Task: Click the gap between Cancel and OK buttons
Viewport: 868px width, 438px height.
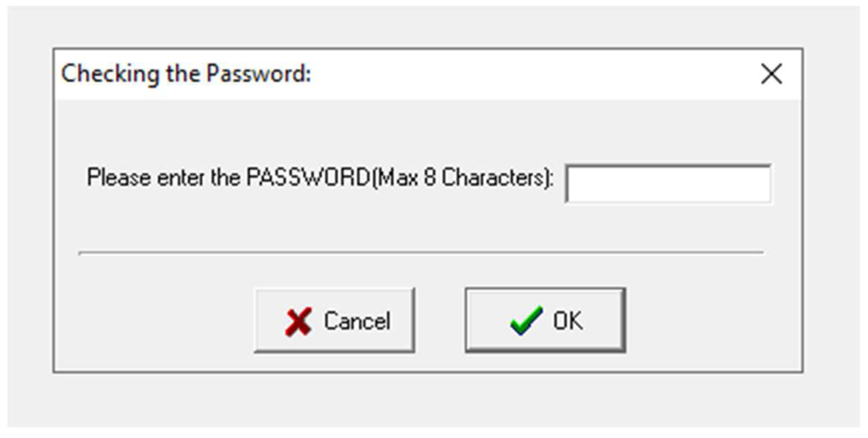Action: (440, 320)
